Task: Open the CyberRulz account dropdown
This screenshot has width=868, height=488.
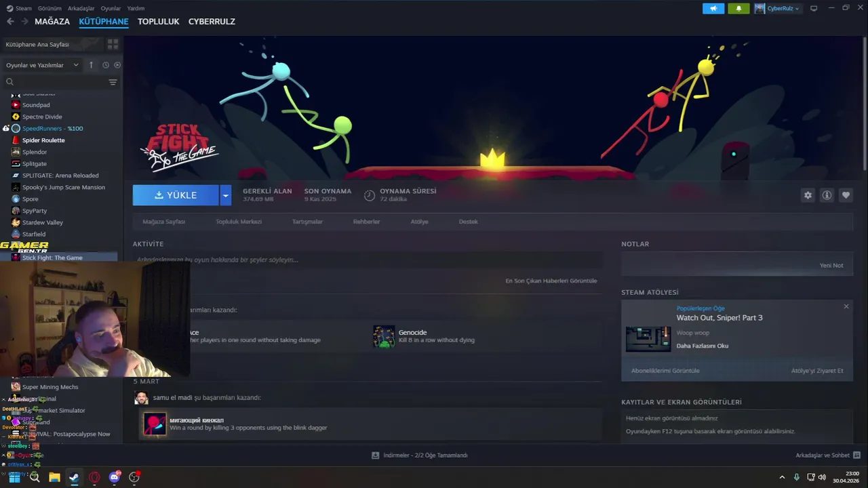Action: tap(777, 8)
